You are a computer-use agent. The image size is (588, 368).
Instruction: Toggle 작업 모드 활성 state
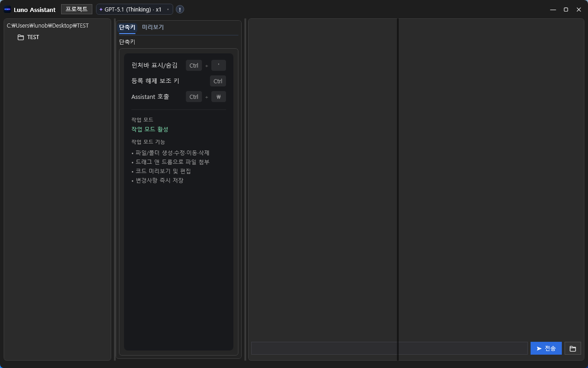click(x=149, y=129)
